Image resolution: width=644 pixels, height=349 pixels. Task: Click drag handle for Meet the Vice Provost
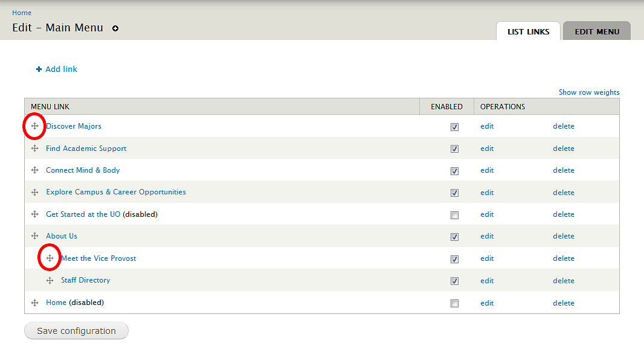50,258
